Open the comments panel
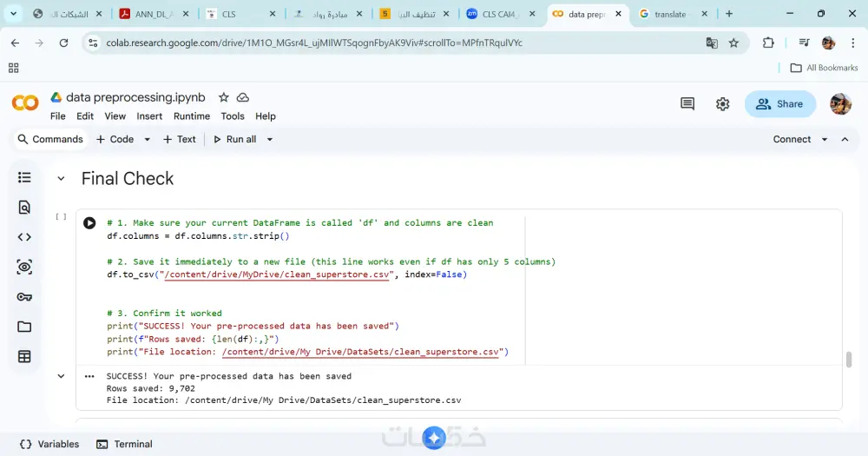This screenshot has height=456, width=868. tap(687, 103)
